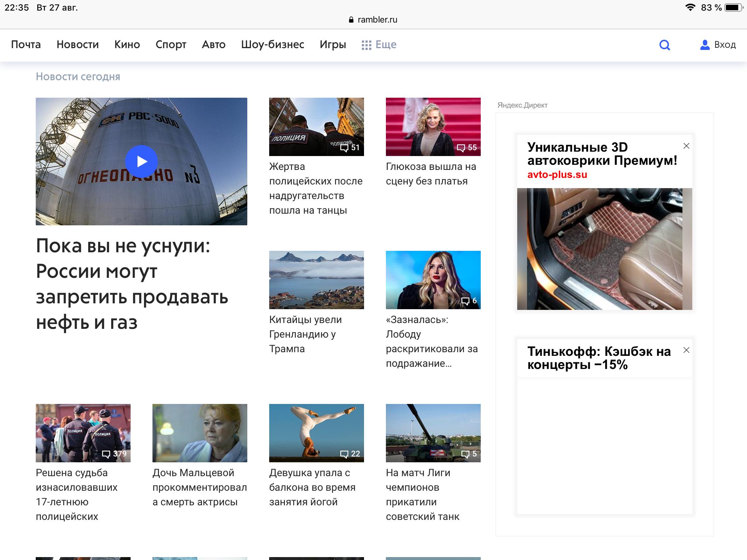This screenshot has height=560, width=747.
Task: Open comments on Лобода story (6)
Action: [469, 301]
